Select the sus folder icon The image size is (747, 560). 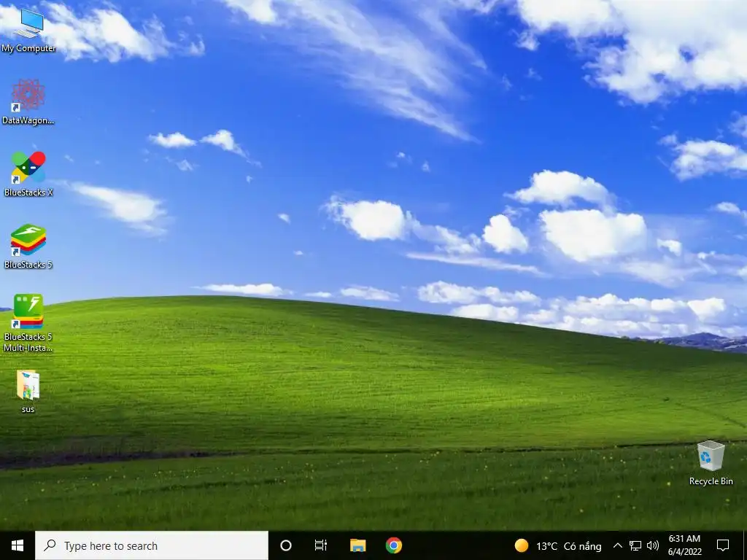point(28,392)
